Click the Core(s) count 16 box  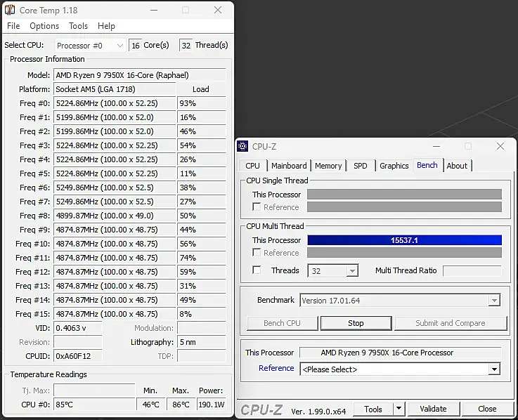click(135, 45)
